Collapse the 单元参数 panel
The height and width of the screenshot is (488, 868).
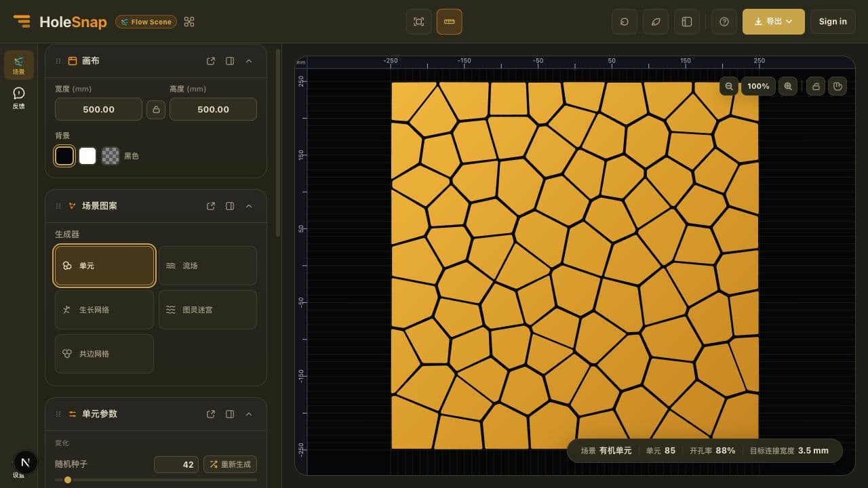point(249,414)
